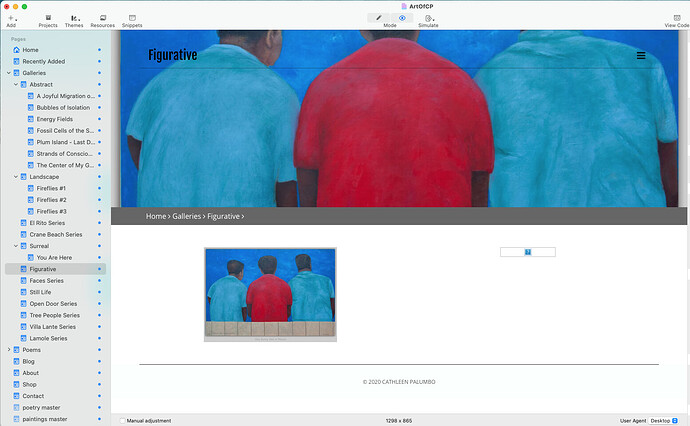The width and height of the screenshot is (690, 426).
Task: Click the Poems page icon
Action: coord(16,350)
